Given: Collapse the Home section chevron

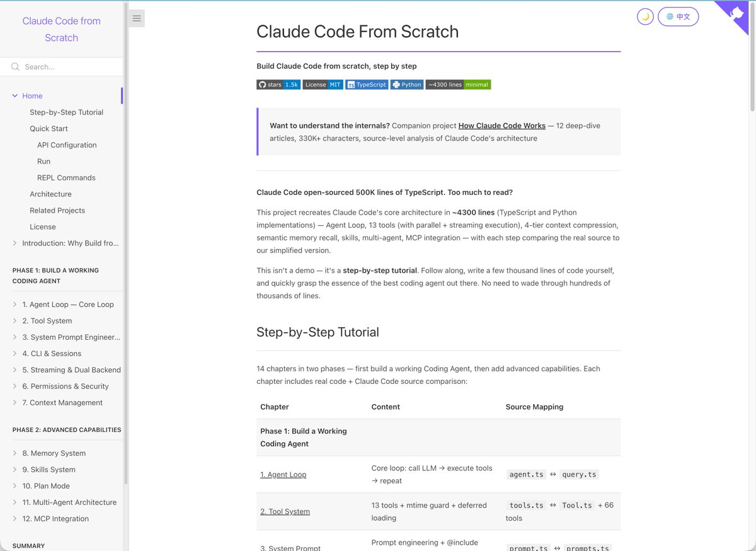Looking at the screenshot, I should (15, 96).
